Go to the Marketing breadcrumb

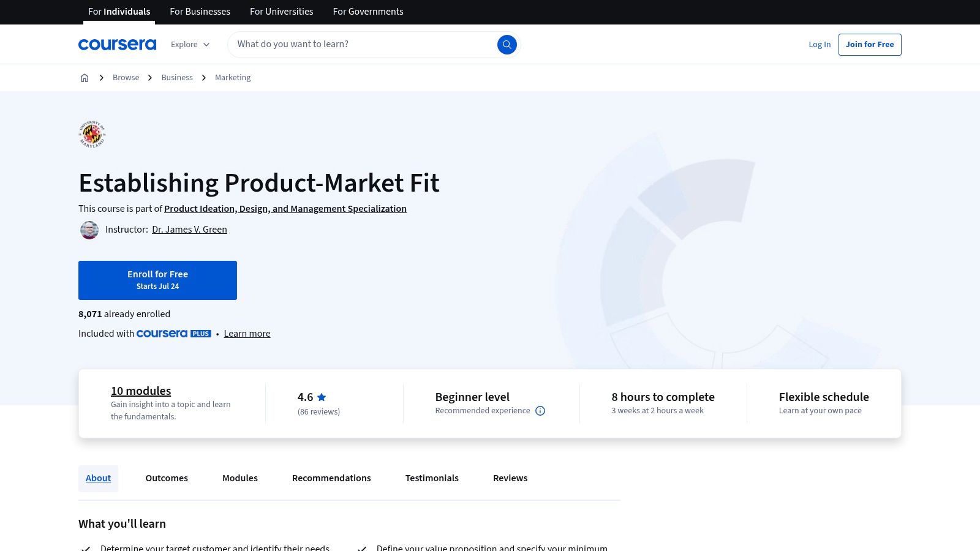[x=233, y=78]
